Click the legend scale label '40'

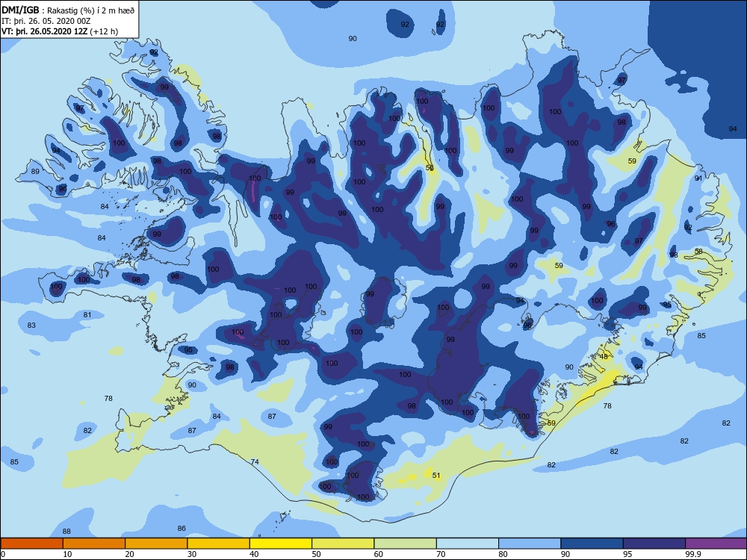(x=255, y=554)
